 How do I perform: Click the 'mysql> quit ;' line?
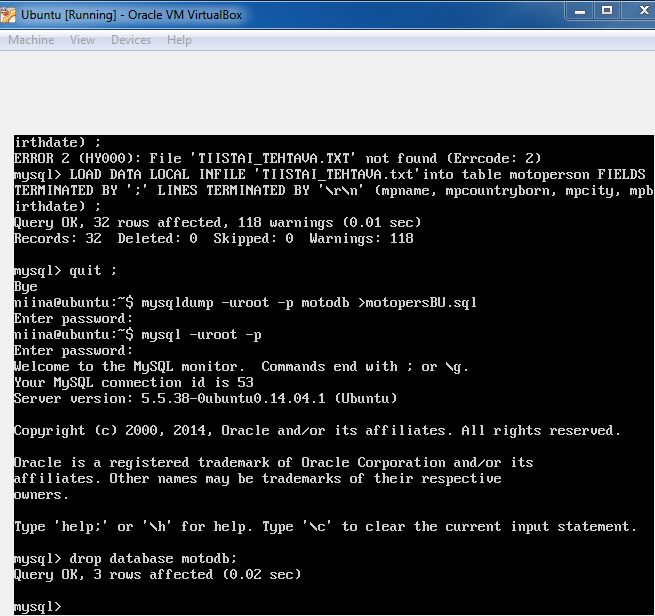(x=65, y=270)
